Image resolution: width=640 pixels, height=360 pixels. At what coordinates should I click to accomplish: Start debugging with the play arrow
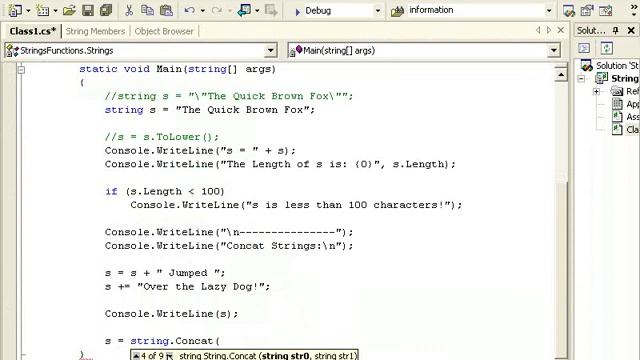(x=298, y=11)
